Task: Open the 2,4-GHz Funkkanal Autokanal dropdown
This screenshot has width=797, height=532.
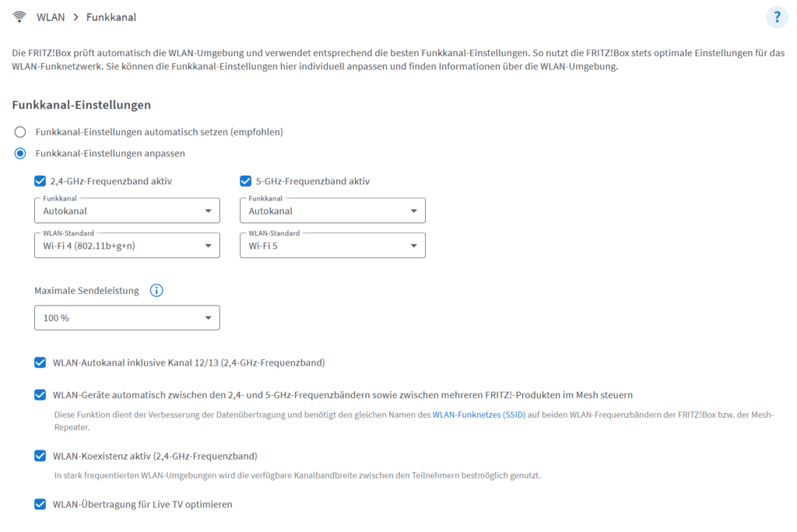Action: point(127,211)
